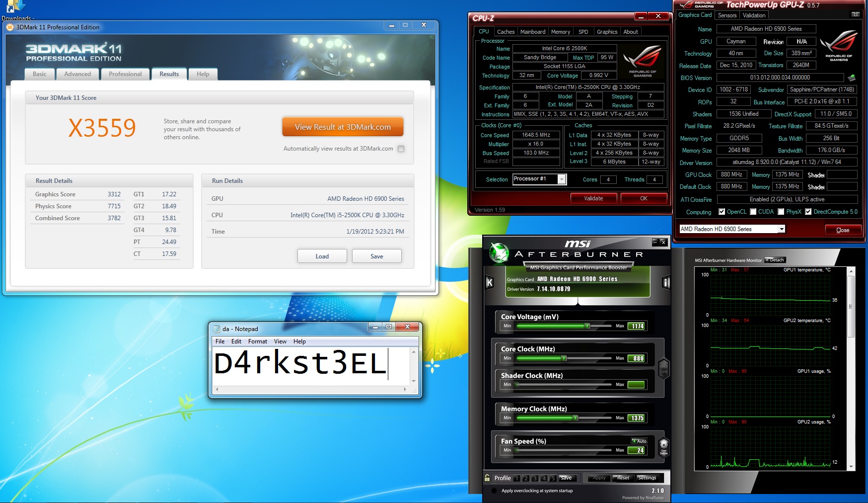This screenshot has width=868, height=503.
Task: Open the Professional tab in 3DMark
Action: pos(125,74)
